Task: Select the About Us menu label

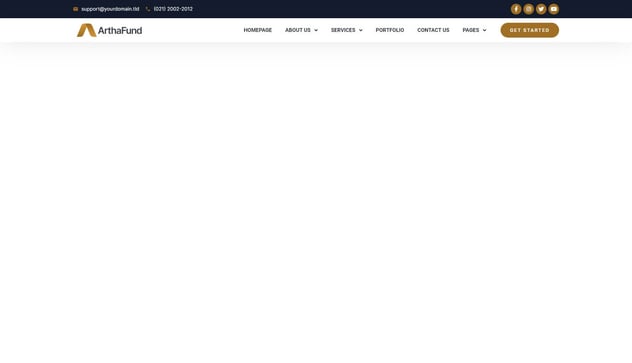Action: [298, 30]
